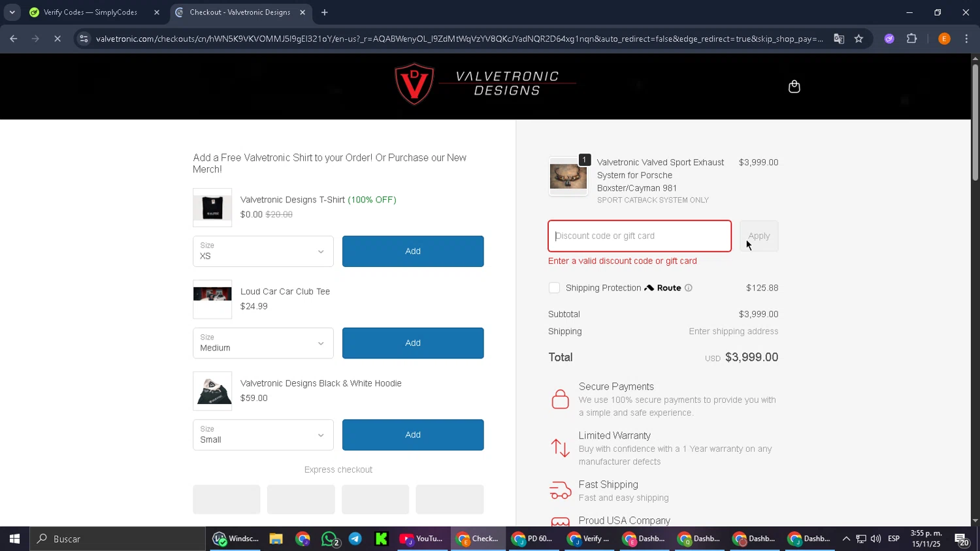Image resolution: width=980 pixels, height=551 pixels.
Task: Open the green K app in taskbar
Action: point(382,539)
